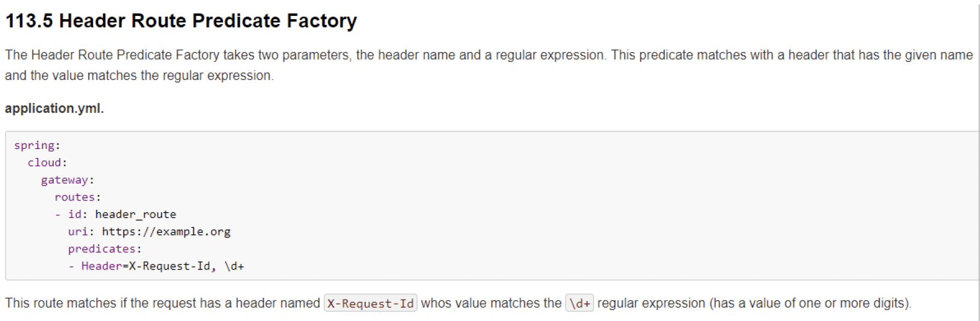Click the "Header" keyword in predicate line
The width and height of the screenshot is (980, 321).
point(102,266)
